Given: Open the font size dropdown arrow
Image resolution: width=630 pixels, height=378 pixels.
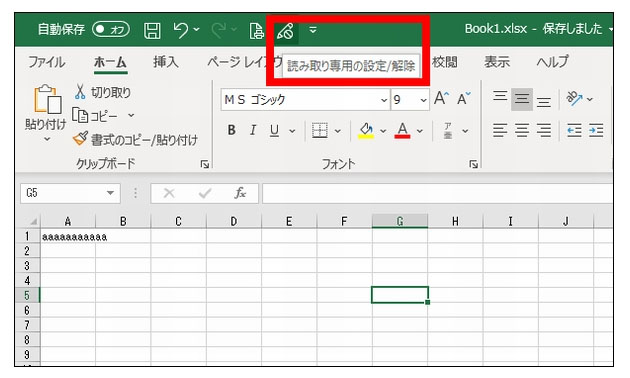Looking at the screenshot, I should tap(423, 100).
